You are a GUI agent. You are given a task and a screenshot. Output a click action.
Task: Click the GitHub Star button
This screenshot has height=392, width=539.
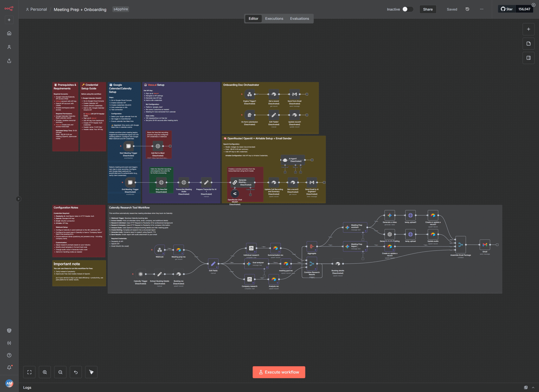click(x=507, y=9)
